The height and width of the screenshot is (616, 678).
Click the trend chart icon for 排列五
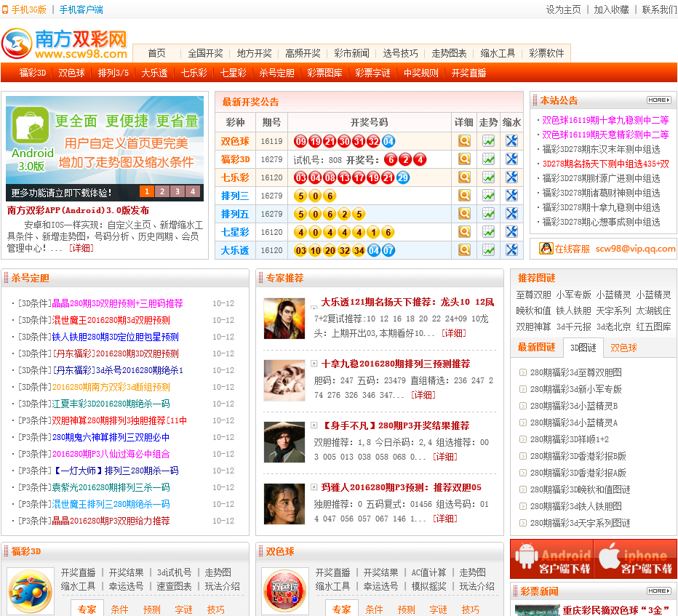click(488, 214)
